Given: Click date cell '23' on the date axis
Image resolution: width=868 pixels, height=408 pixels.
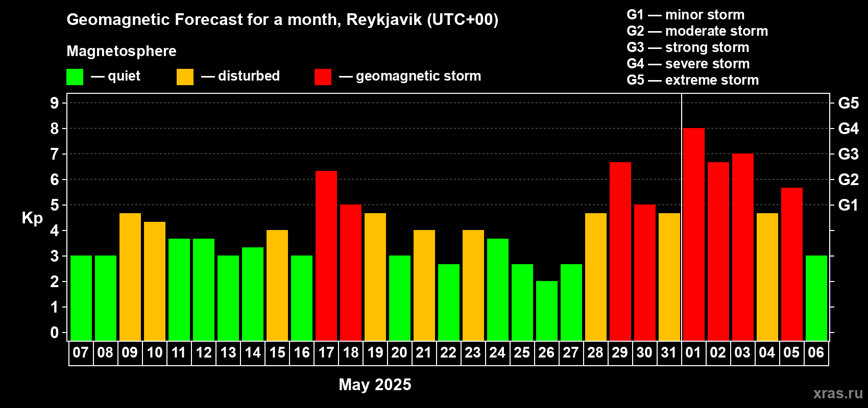Looking at the screenshot, I should click(473, 353).
